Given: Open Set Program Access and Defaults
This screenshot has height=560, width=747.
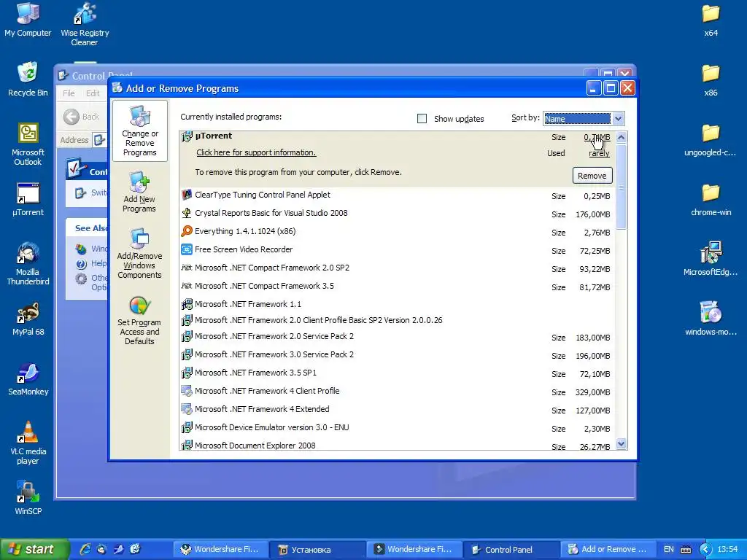Looking at the screenshot, I should (139, 319).
